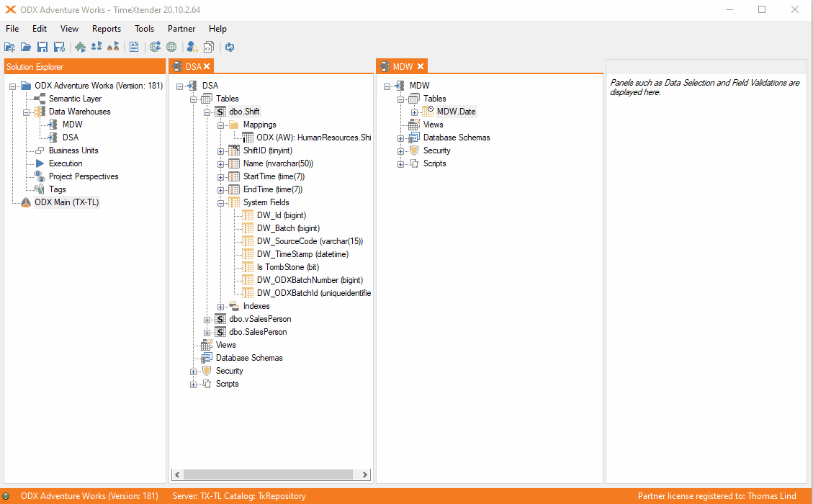Expand the ShiftID (tinyint) field
813x504 pixels.
220,151
